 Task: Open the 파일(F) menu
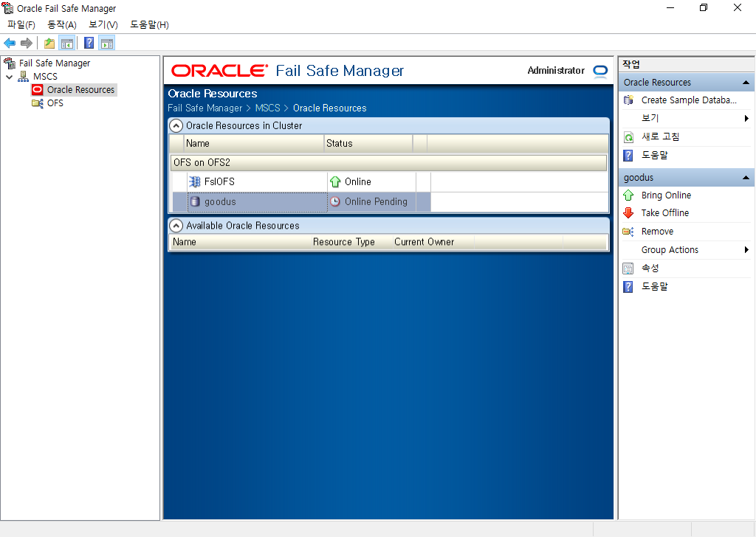pyautogui.click(x=21, y=24)
